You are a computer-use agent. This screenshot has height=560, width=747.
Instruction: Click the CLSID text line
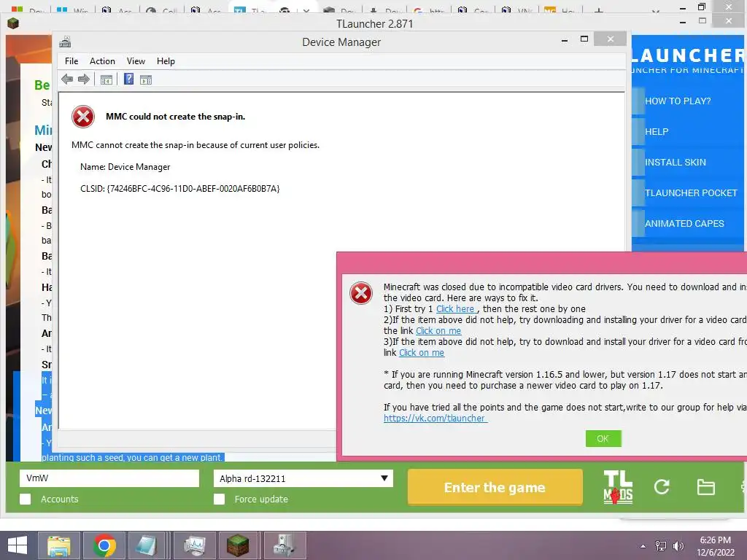[179, 189]
